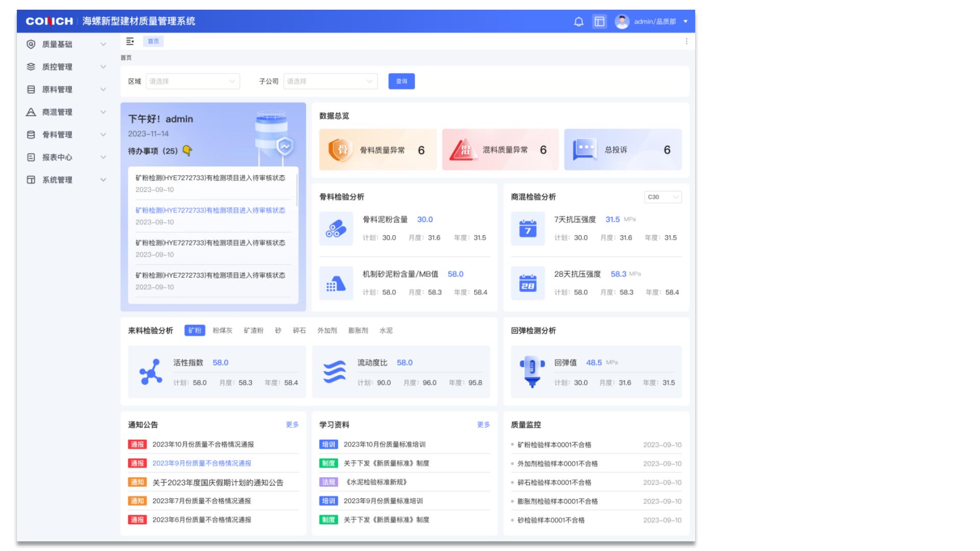Open the C30 grade dropdown

tap(663, 197)
